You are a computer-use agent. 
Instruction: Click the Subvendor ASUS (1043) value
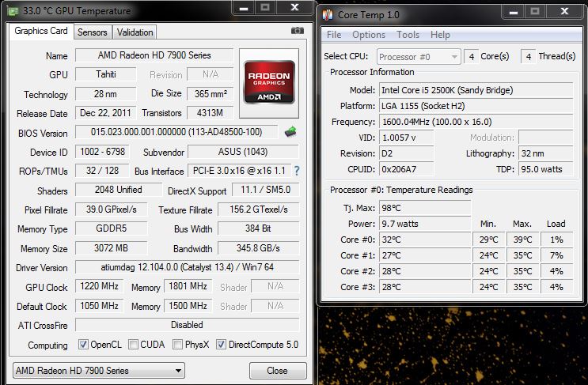tap(243, 152)
